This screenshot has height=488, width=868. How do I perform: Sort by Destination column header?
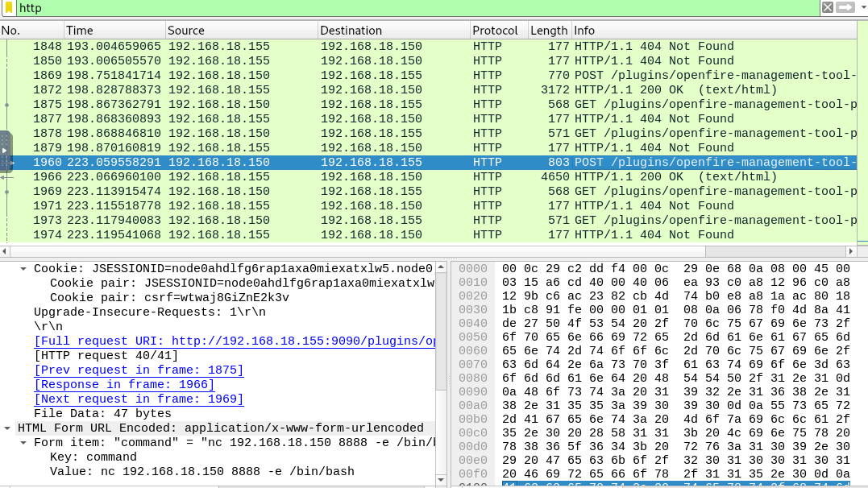pyautogui.click(x=393, y=31)
